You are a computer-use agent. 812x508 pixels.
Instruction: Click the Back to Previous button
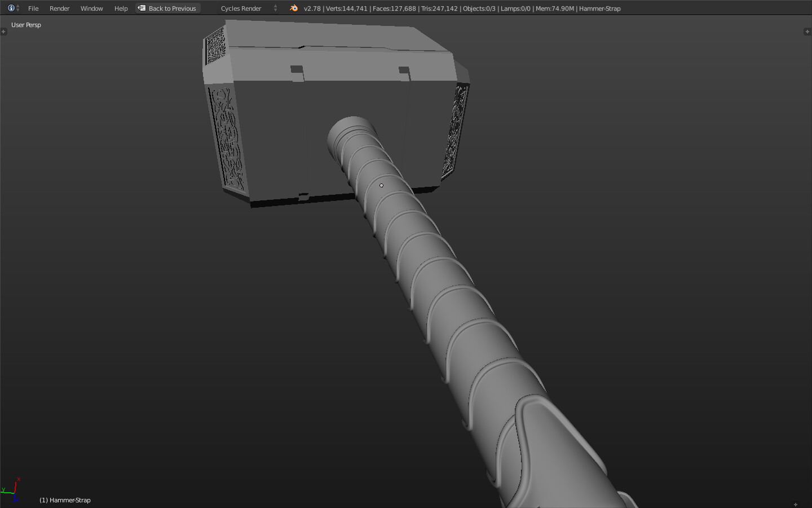[x=168, y=8]
